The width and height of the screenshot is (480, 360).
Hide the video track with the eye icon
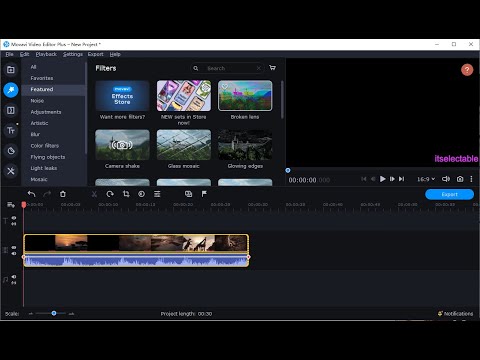click(x=14, y=248)
